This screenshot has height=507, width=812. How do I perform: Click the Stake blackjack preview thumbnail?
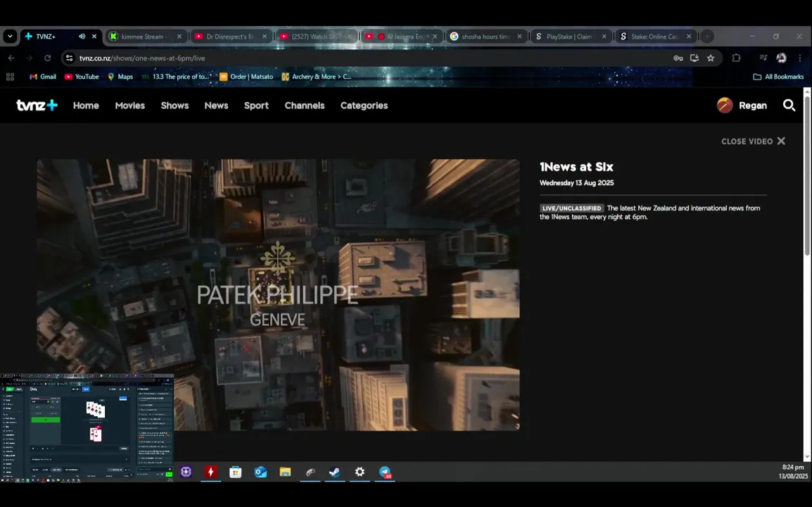(x=87, y=427)
